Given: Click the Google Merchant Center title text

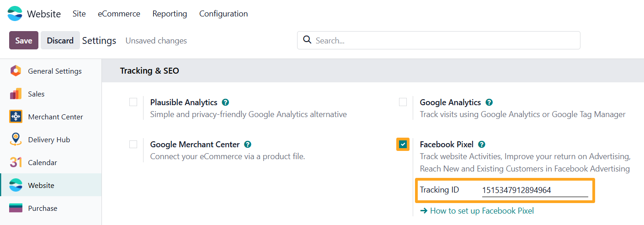Looking at the screenshot, I should point(195,145).
